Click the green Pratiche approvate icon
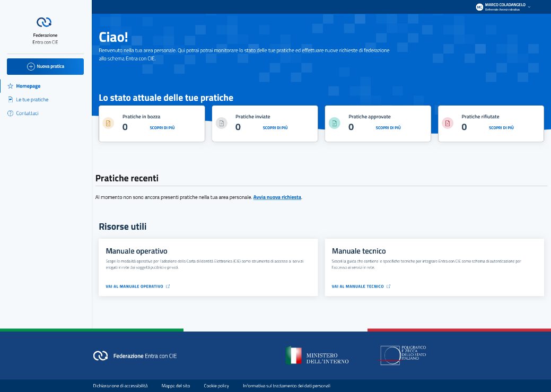Viewport: 551px width, 392px height. pos(334,124)
